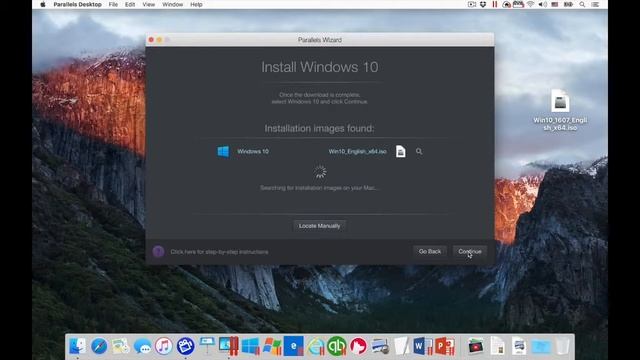This screenshot has width=640, height=360.
Task: Open the File menu
Action: 113,4
